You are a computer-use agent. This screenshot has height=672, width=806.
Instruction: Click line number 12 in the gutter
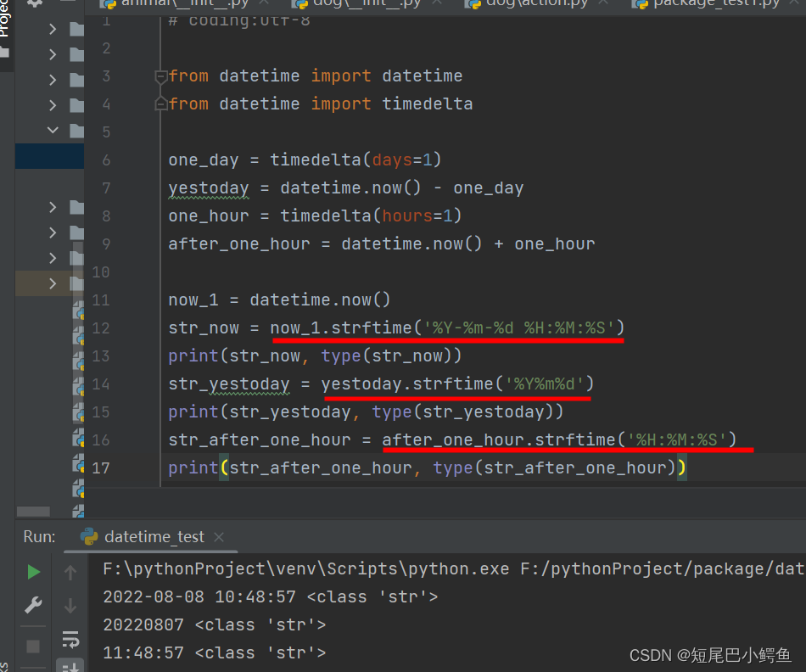tap(100, 328)
